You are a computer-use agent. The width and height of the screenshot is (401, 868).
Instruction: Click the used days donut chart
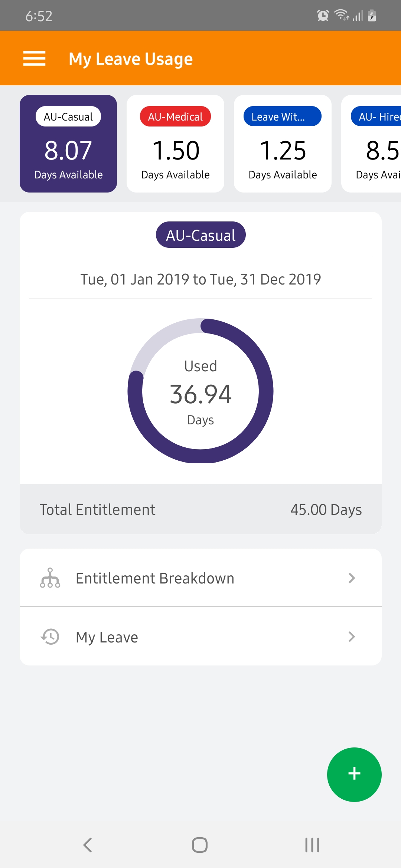pyautogui.click(x=200, y=391)
